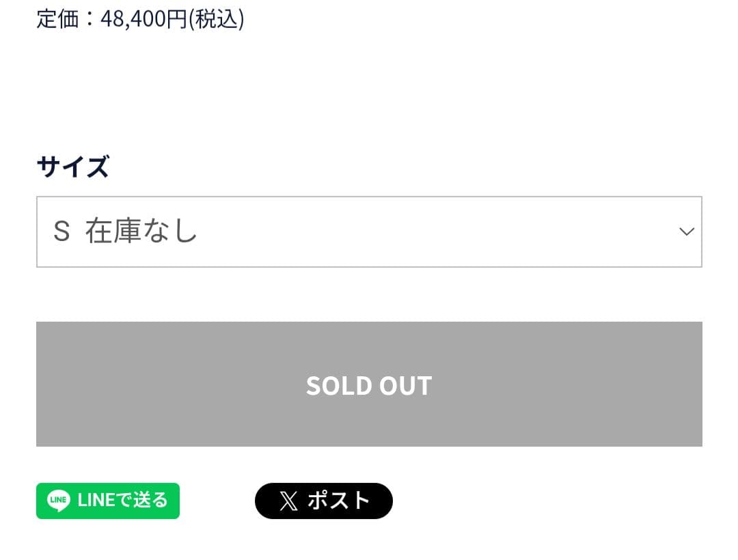Tap the black X share icon
The width and height of the screenshot is (738, 560).
pos(288,501)
